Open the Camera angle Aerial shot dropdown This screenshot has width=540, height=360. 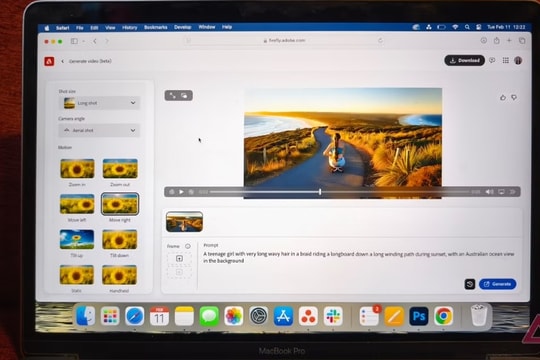point(99,130)
